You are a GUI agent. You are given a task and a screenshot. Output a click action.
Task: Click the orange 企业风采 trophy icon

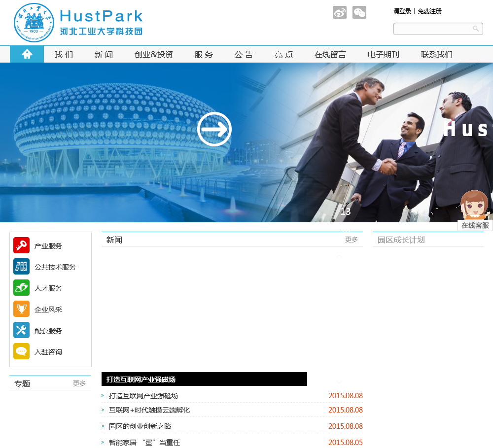point(21,309)
